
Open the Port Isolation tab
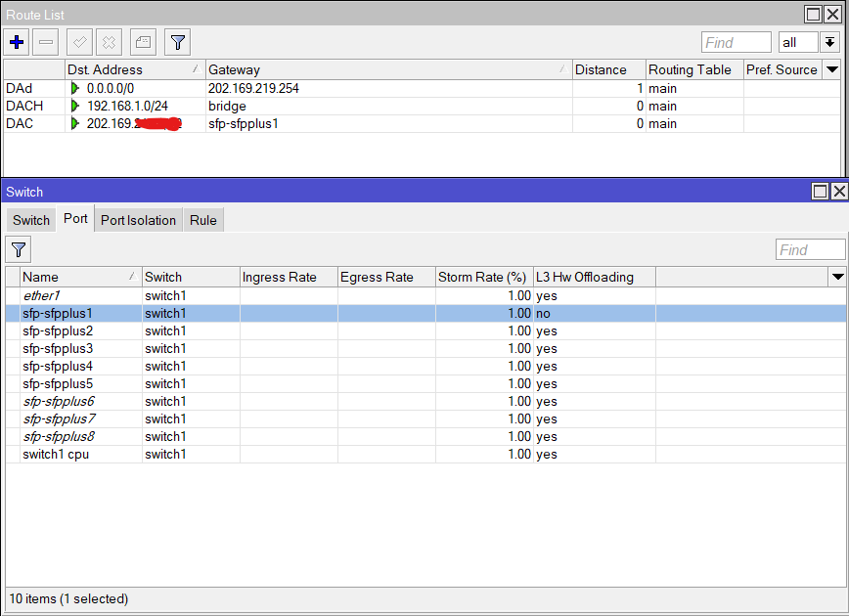[137, 220]
